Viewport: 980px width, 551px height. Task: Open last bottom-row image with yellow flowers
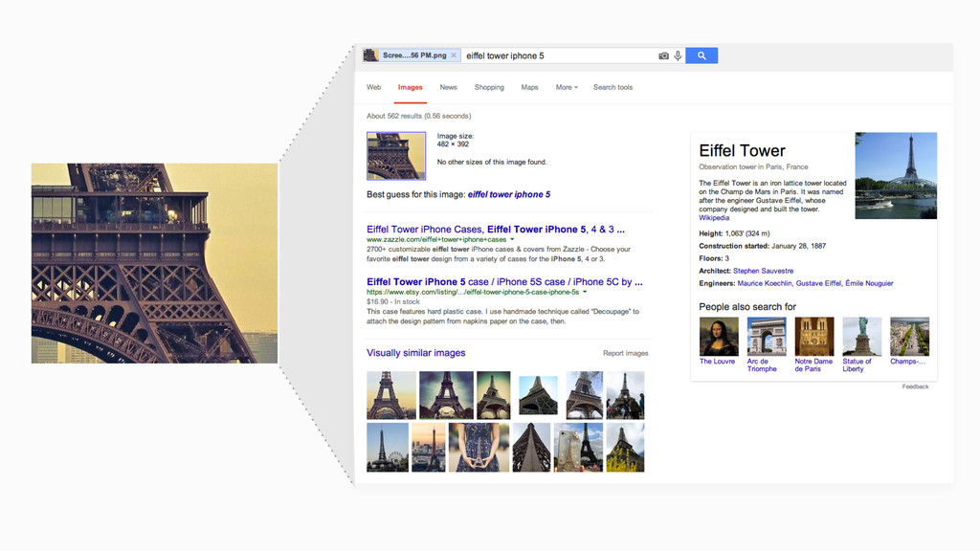tap(625, 448)
